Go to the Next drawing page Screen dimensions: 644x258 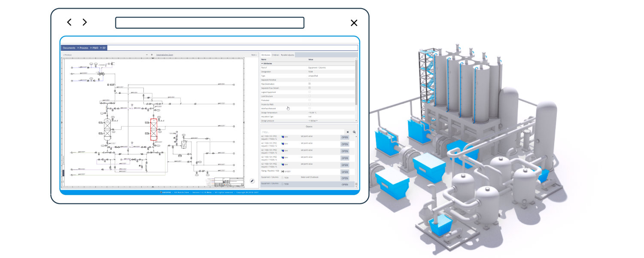point(254,55)
